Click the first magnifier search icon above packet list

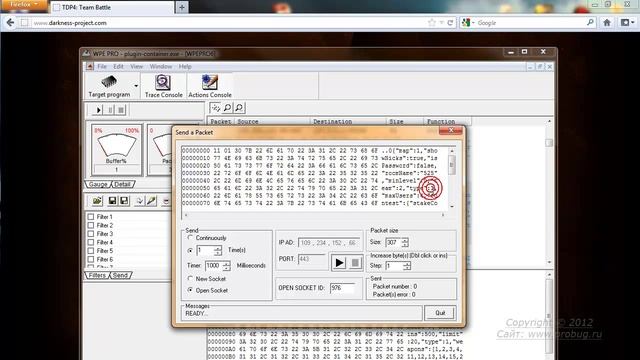227,108
